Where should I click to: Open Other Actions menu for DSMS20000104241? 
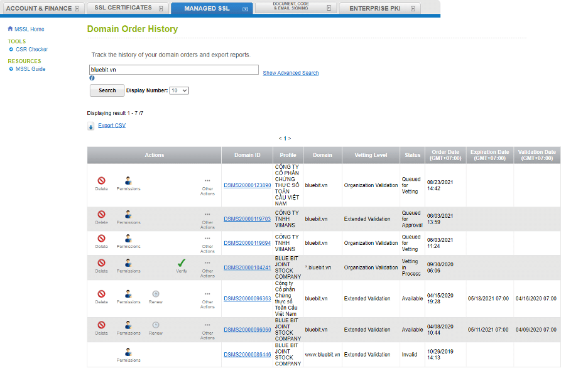pyautogui.click(x=207, y=264)
